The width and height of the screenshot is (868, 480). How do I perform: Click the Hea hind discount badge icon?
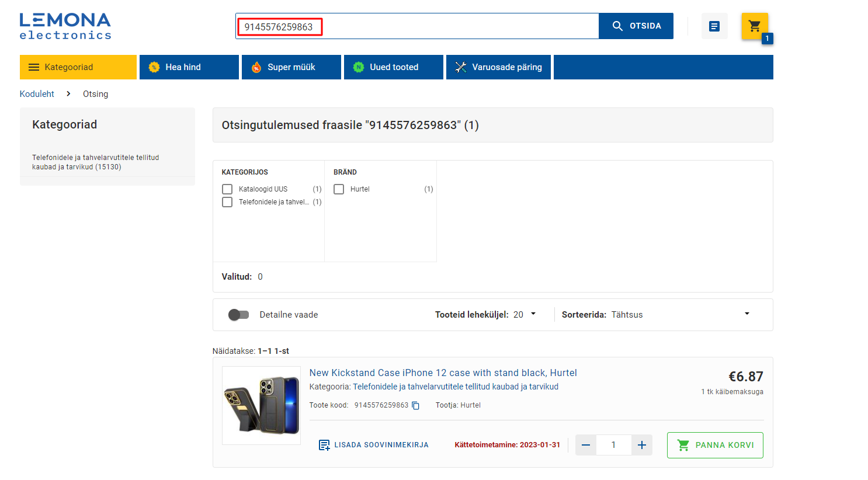click(154, 67)
